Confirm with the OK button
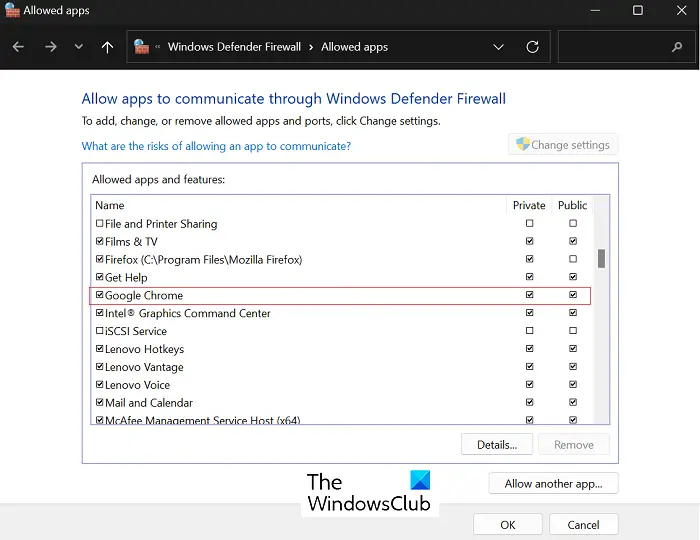 (508, 524)
